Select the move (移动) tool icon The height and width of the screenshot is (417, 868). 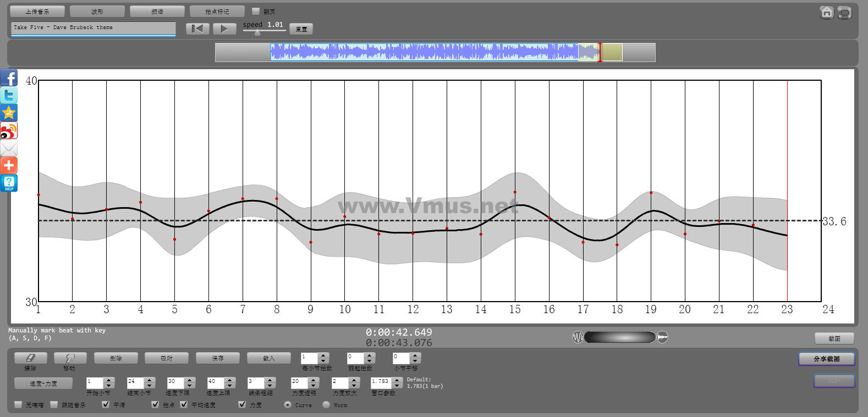pos(70,358)
